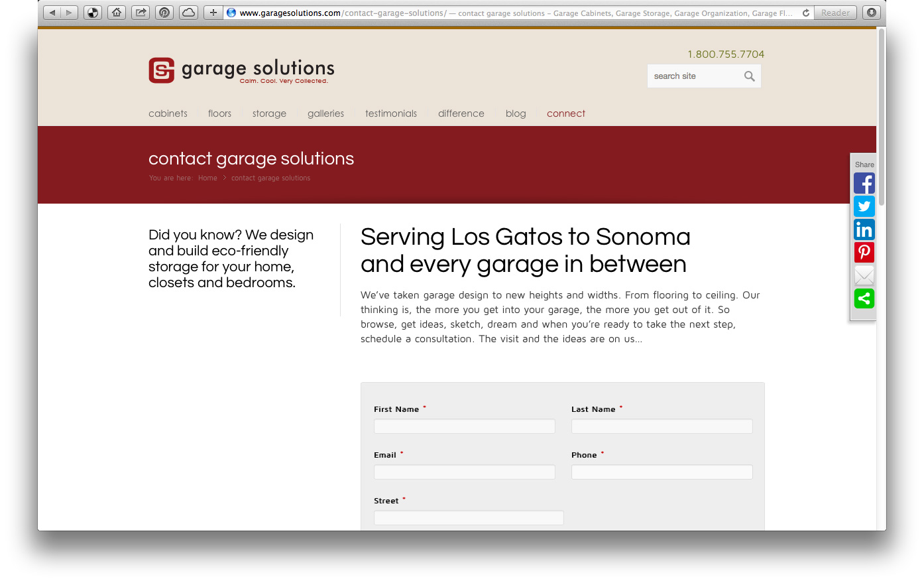Focus the Last Name field

(662, 426)
